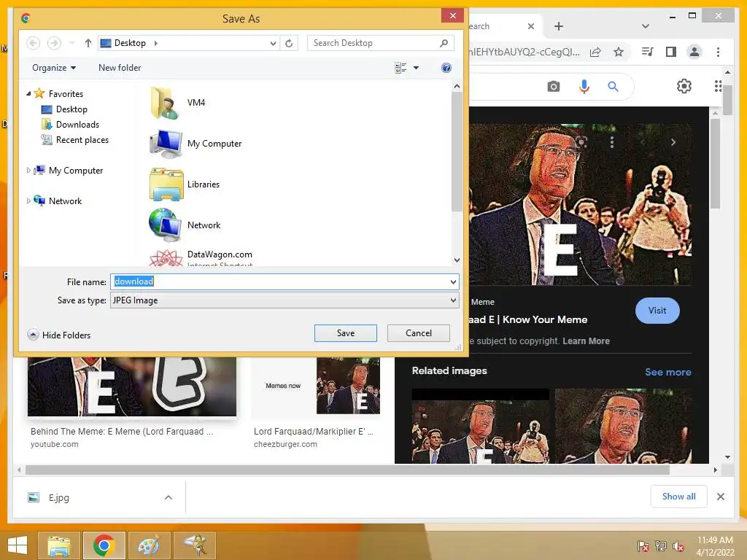This screenshot has width=747, height=560.
Task: Bookmark this page with star icon
Action: point(619,52)
